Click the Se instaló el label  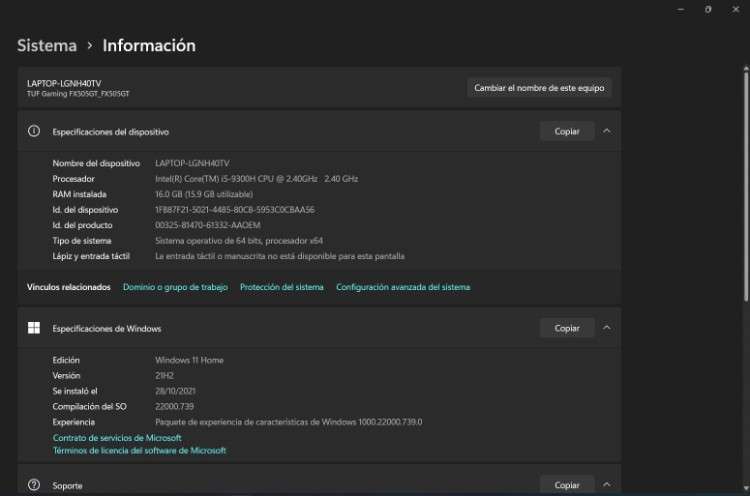[x=75, y=391]
